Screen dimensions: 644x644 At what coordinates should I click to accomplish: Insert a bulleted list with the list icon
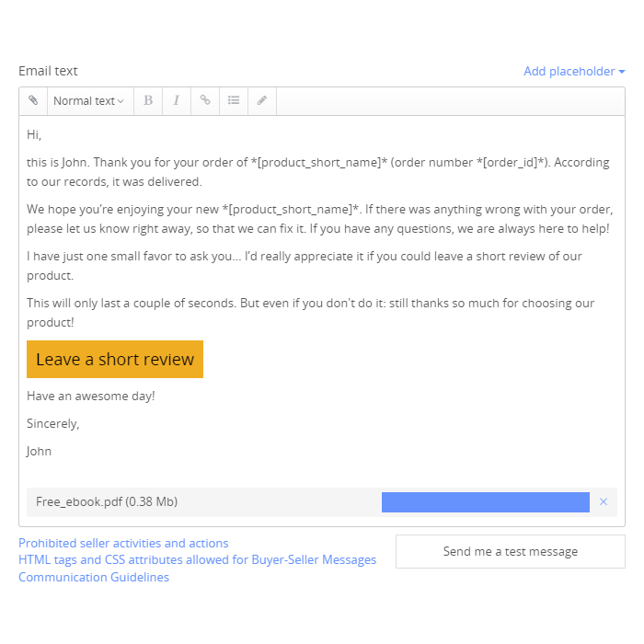click(x=234, y=101)
